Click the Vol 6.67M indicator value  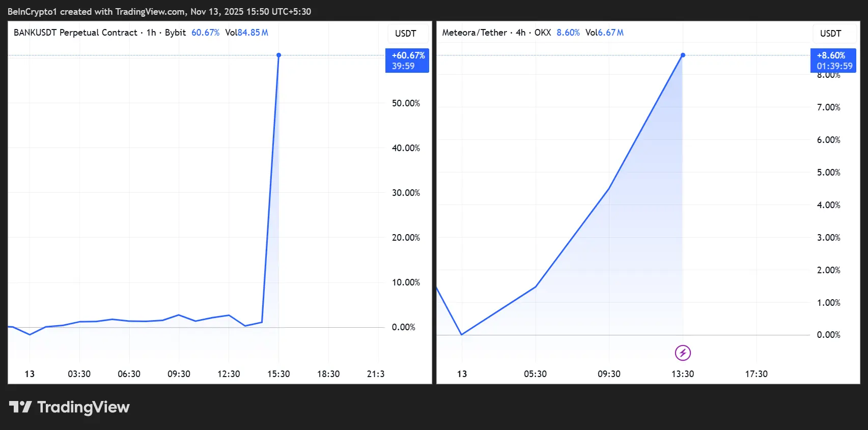click(605, 33)
